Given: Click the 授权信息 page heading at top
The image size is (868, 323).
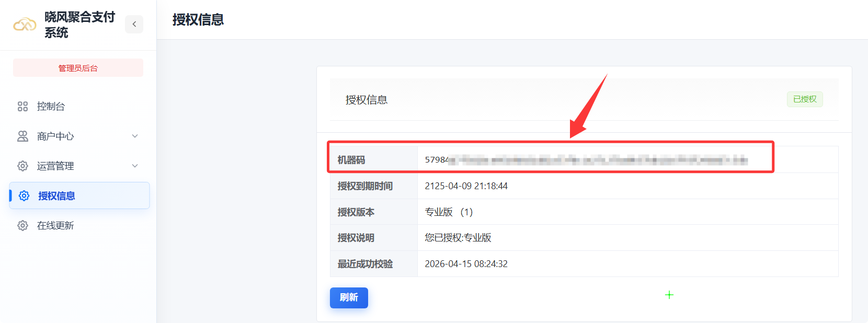Looking at the screenshot, I should [198, 20].
